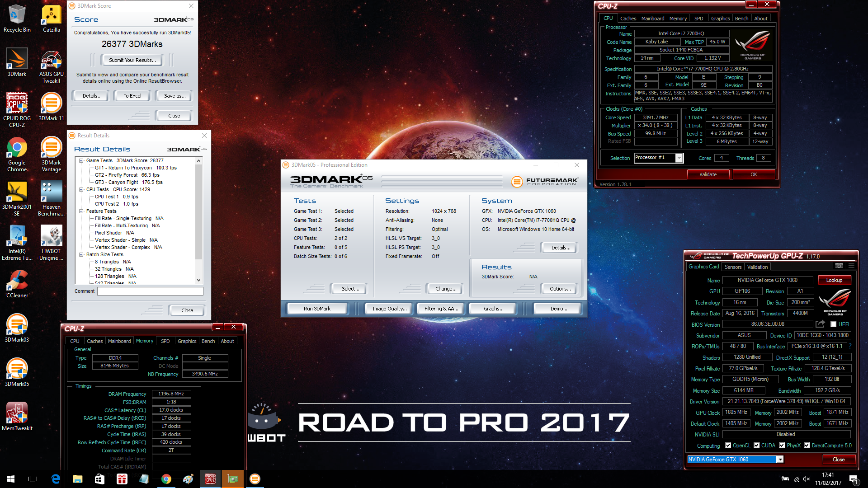Open the Recycle Bin desktop icon
Viewport: 868px width, 488px height.
[17, 19]
